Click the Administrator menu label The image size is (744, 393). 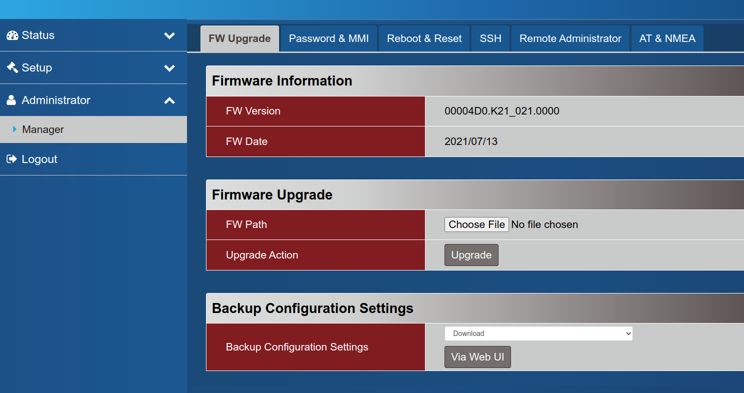click(56, 100)
